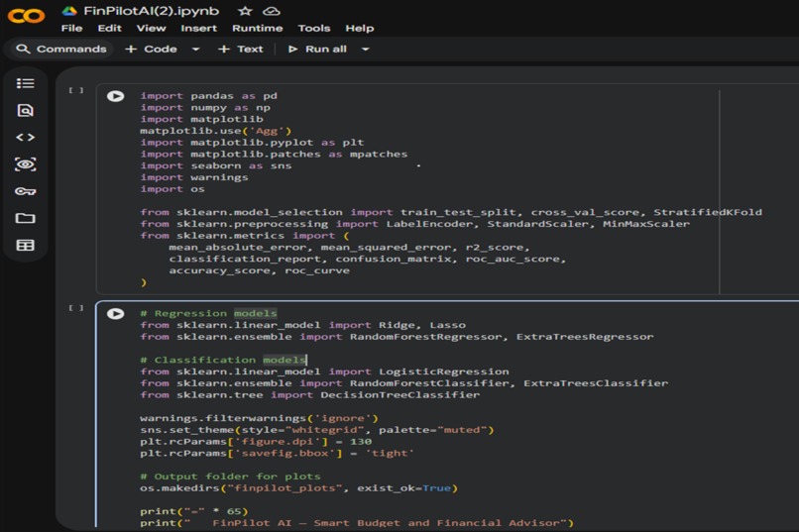
Task: Click the sns.set_theme whitegrid line
Action: pyautogui.click(x=317, y=430)
